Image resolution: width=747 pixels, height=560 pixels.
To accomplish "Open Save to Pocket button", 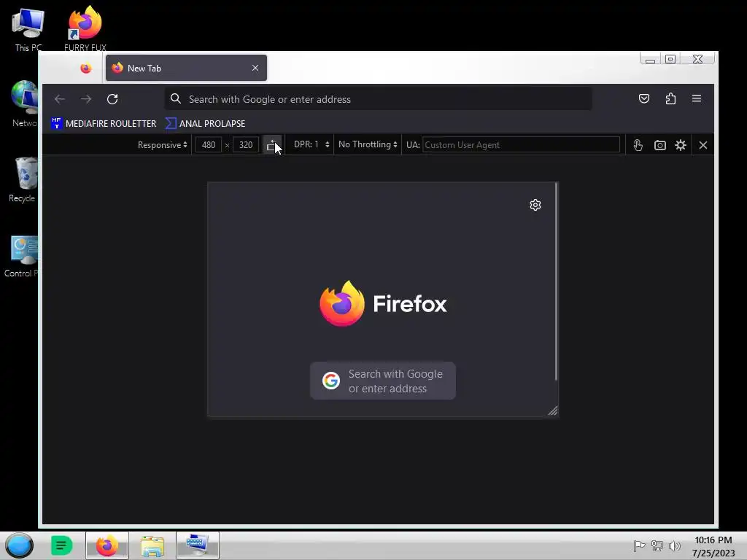I will click(644, 98).
